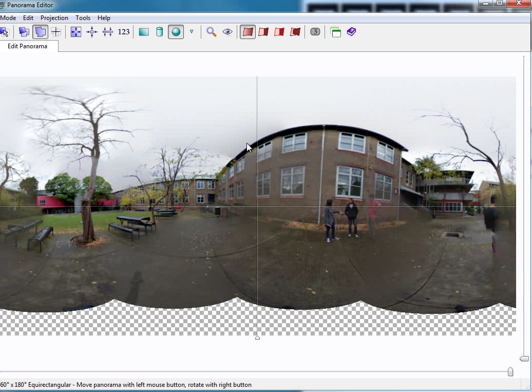Toggle the spherical projection button
This screenshot has height=392, width=532.
tap(176, 32)
